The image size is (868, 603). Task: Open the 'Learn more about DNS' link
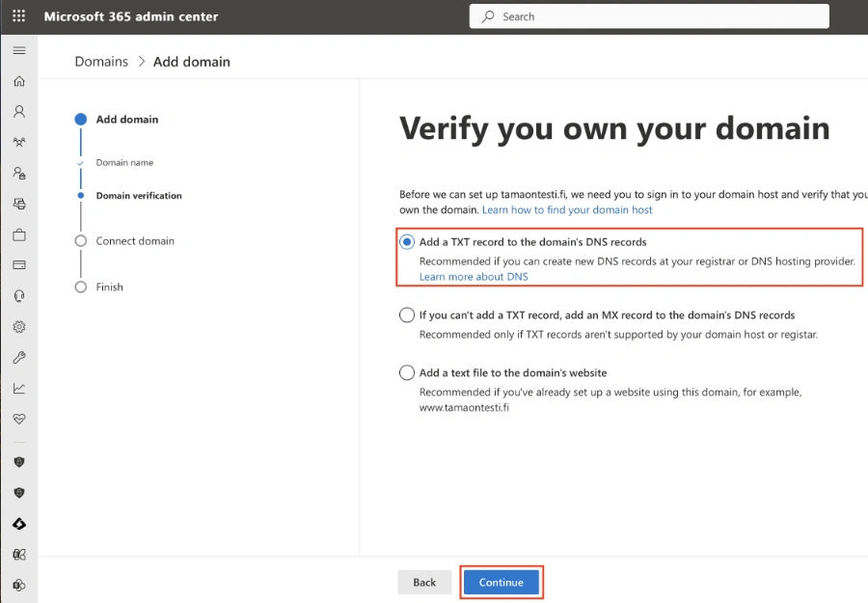pyautogui.click(x=474, y=276)
